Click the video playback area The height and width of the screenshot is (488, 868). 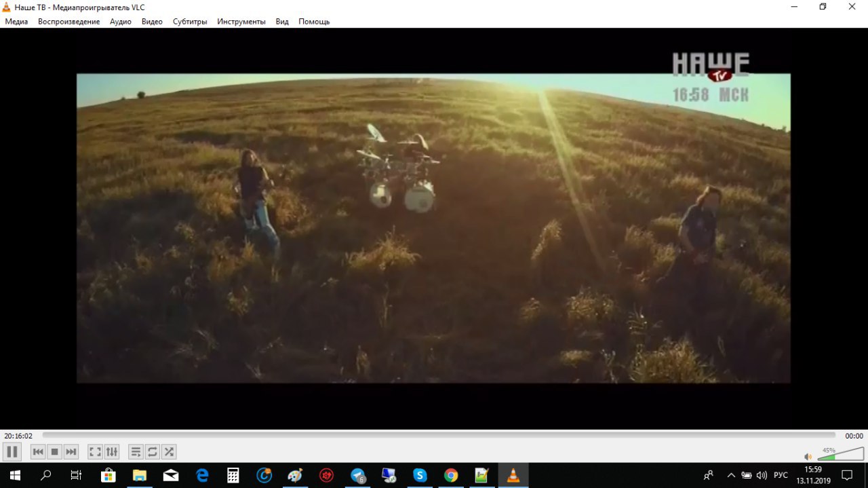[433, 228]
